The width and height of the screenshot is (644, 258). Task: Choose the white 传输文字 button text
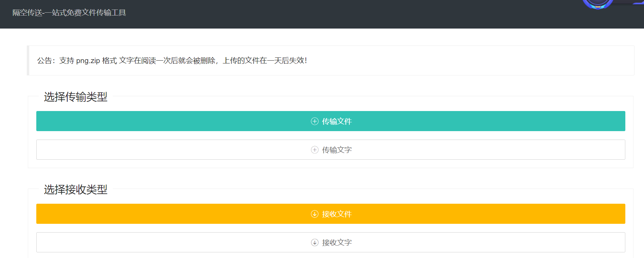point(337,150)
